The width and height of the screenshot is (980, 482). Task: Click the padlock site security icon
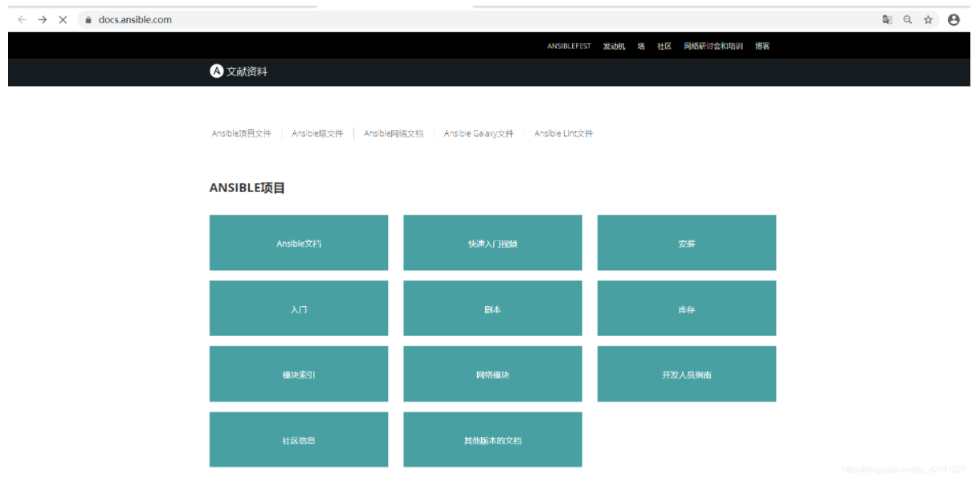[x=88, y=20]
